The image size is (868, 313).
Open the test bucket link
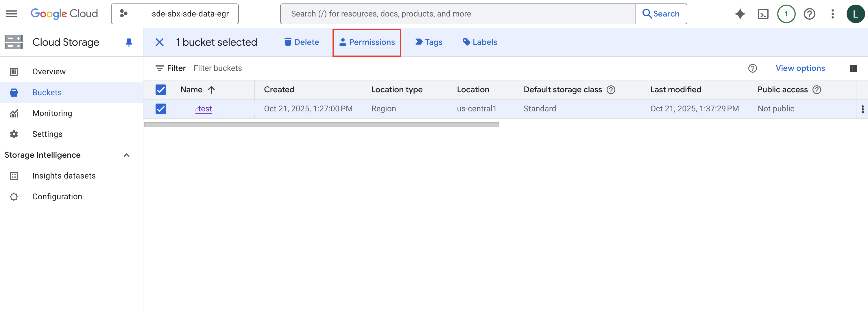(204, 109)
